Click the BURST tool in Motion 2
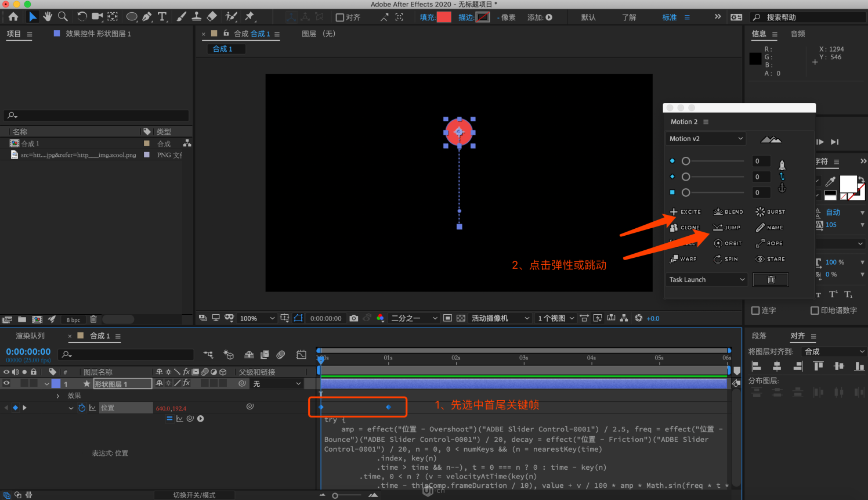868x500 pixels. coord(770,212)
